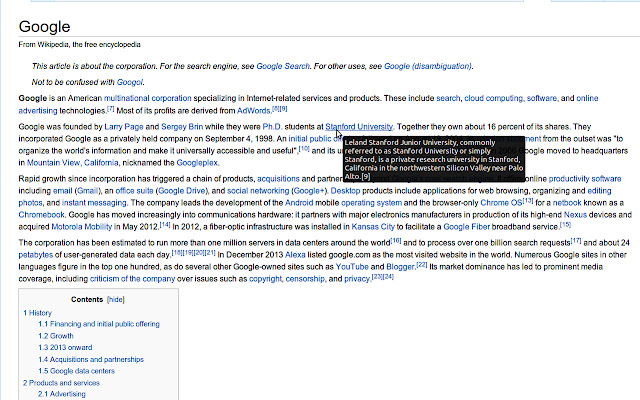Open the Google+ link
640x400 pixels.
pyautogui.click(x=309, y=191)
